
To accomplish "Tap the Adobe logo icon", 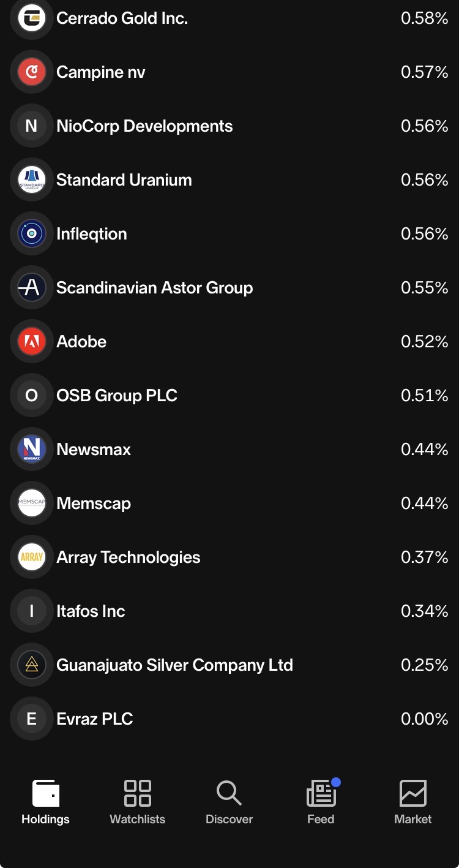I will (x=32, y=342).
